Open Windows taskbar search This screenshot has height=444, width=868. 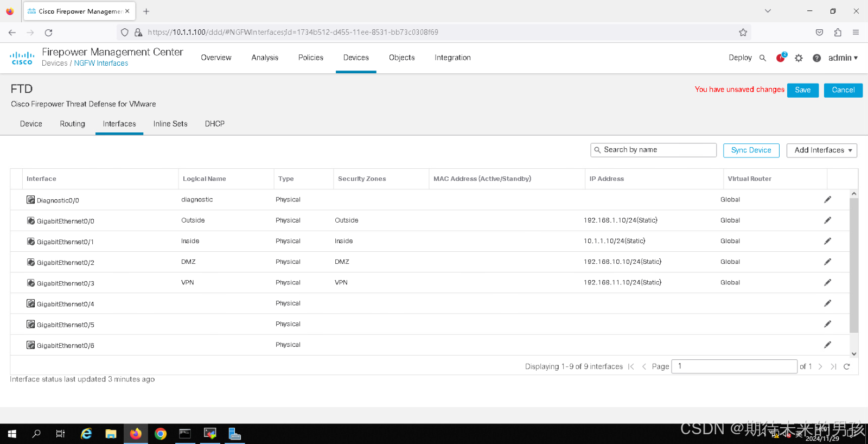pyautogui.click(x=36, y=434)
